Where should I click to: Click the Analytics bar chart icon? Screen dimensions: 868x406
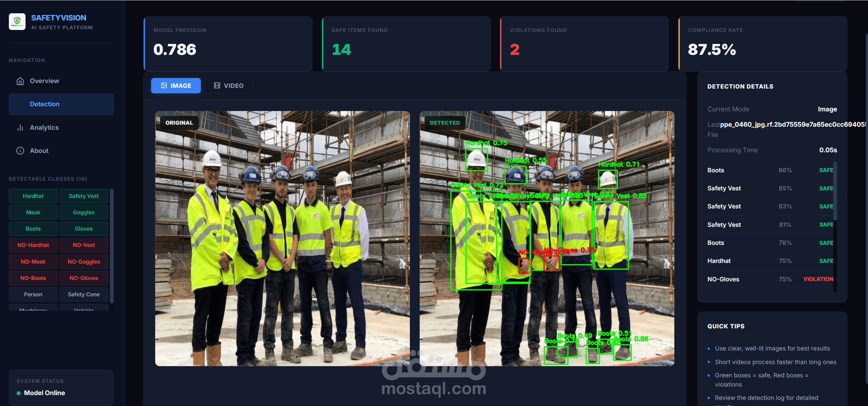(20, 128)
